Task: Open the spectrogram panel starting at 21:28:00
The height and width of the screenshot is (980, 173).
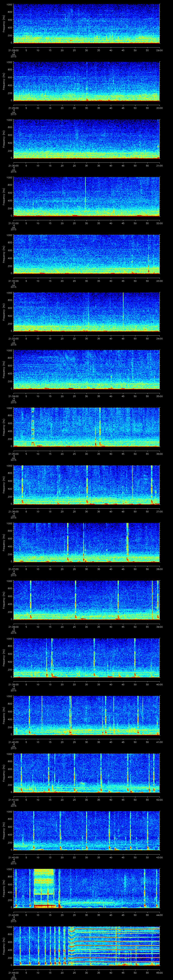Action: (x=86, y=24)
